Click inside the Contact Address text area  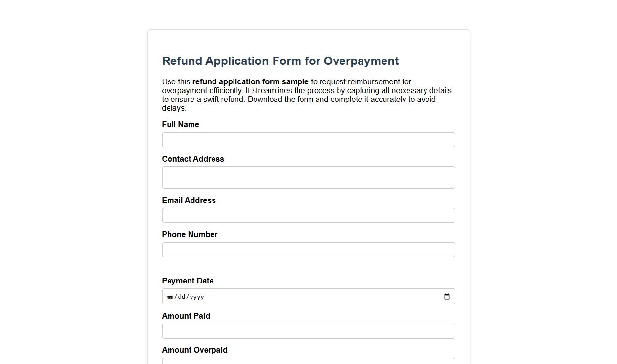click(x=308, y=177)
